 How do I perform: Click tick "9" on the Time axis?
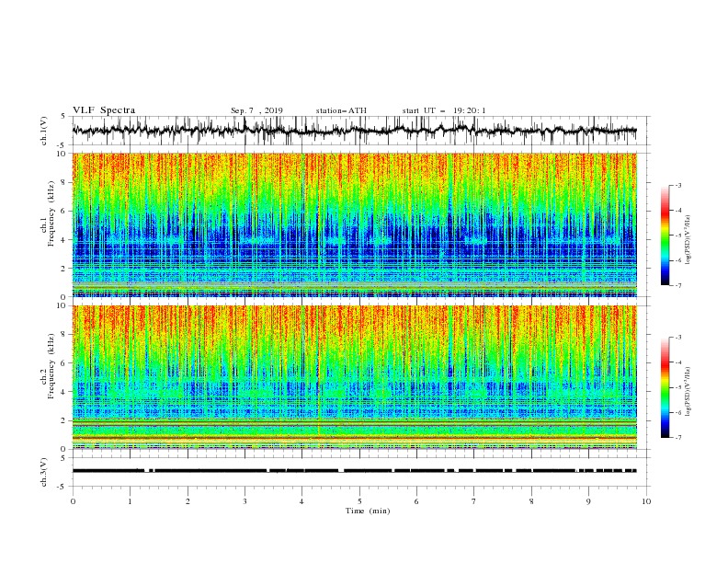[588, 501]
